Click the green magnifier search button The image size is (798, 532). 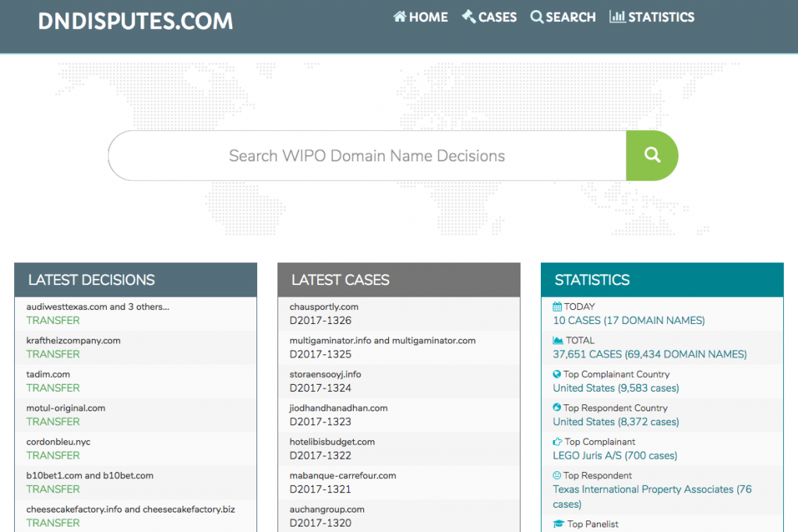(652, 155)
